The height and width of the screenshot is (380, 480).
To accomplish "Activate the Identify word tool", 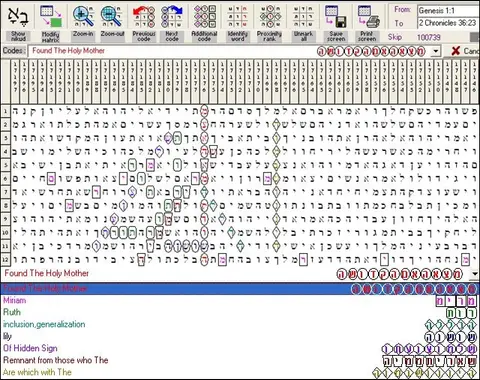I will [237, 22].
